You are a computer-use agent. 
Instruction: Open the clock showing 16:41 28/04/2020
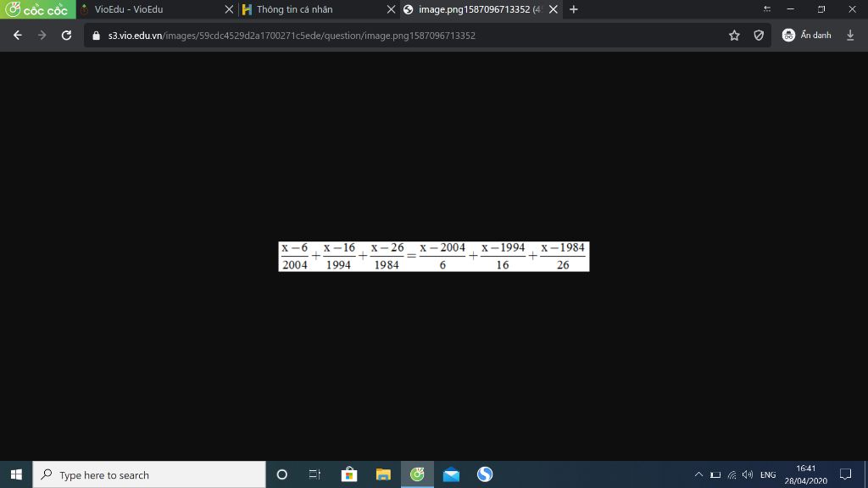pos(805,474)
